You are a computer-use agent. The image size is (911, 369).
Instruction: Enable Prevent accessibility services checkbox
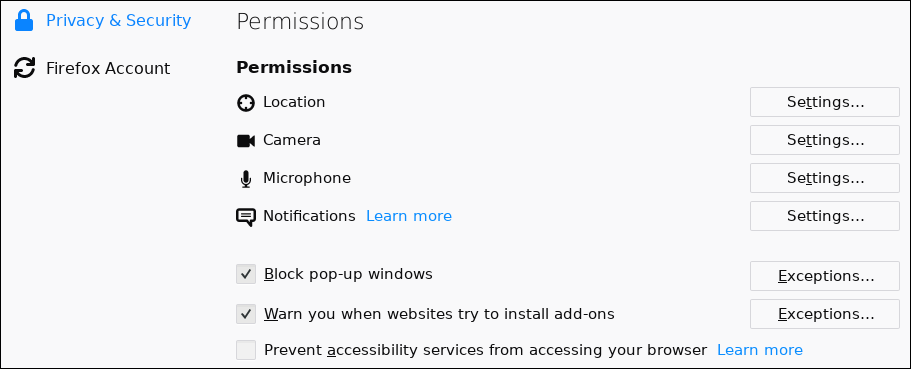coord(246,350)
